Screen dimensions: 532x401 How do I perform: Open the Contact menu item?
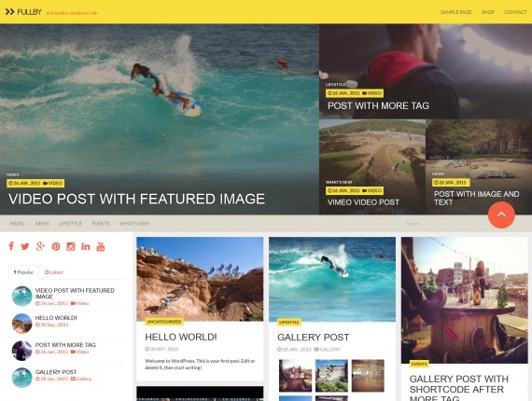(x=515, y=12)
